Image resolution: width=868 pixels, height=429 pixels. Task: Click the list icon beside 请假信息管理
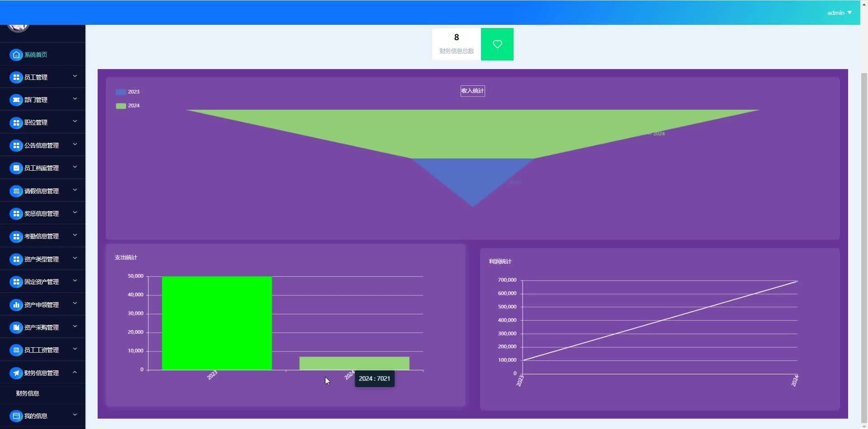click(x=16, y=191)
